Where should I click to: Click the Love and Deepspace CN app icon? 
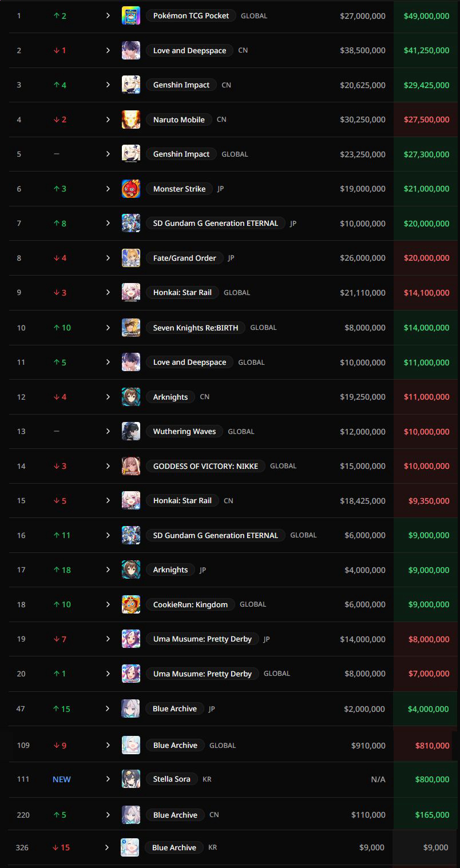coord(131,50)
